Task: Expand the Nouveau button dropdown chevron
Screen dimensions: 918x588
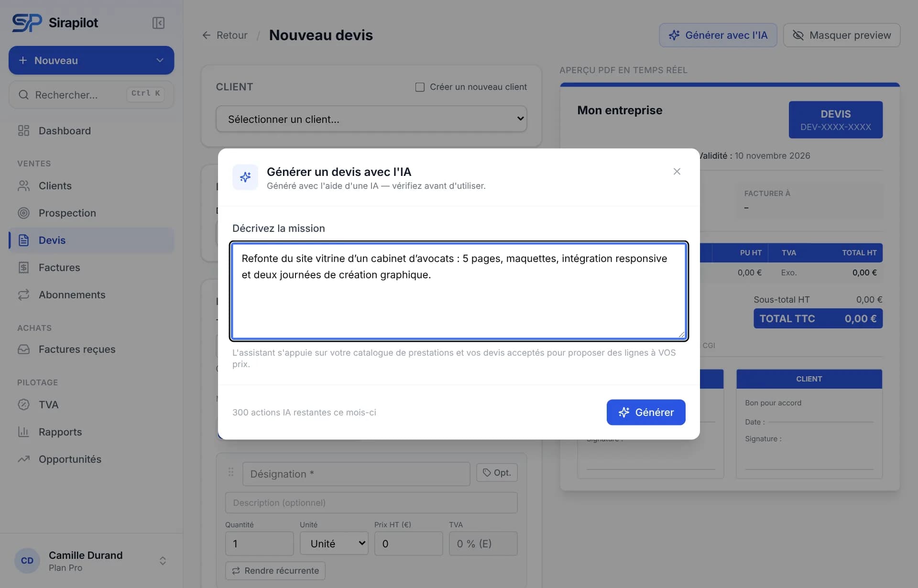Action: (x=160, y=60)
